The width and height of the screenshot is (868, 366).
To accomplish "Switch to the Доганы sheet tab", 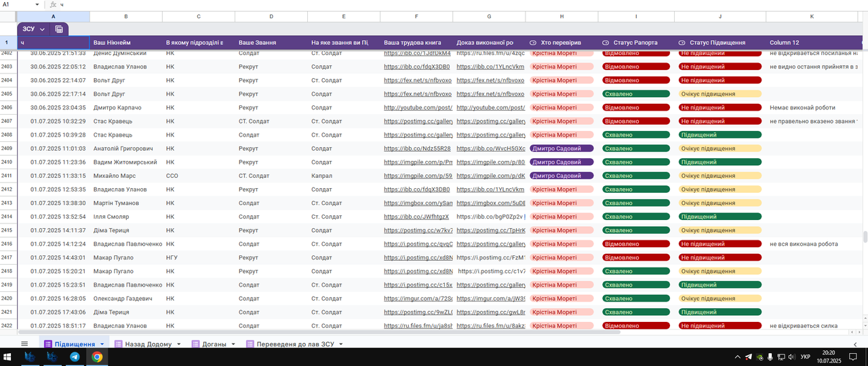I will pyautogui.click(x=214, y=344).
